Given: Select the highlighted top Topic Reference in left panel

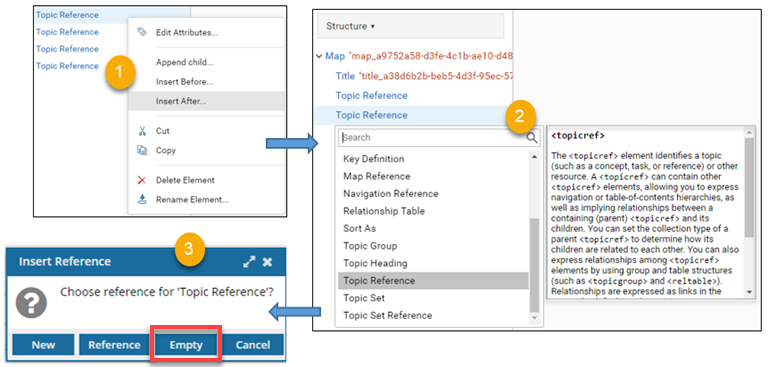Looking at the screenshot, I should [67, 15].
